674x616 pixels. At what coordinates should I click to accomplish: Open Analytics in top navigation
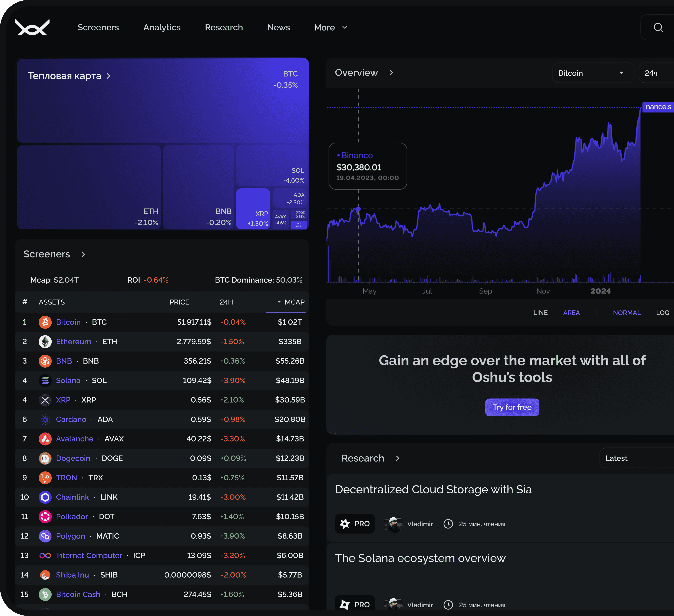pos(162,27)
